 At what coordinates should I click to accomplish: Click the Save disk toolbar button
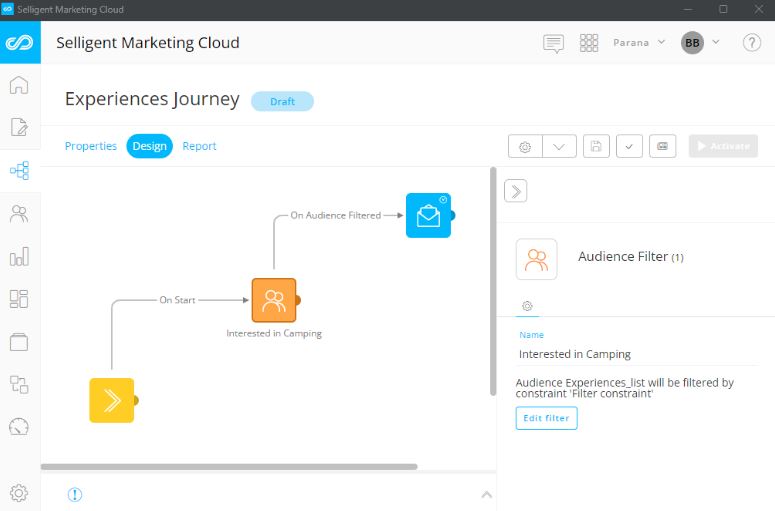coord(596,146)
